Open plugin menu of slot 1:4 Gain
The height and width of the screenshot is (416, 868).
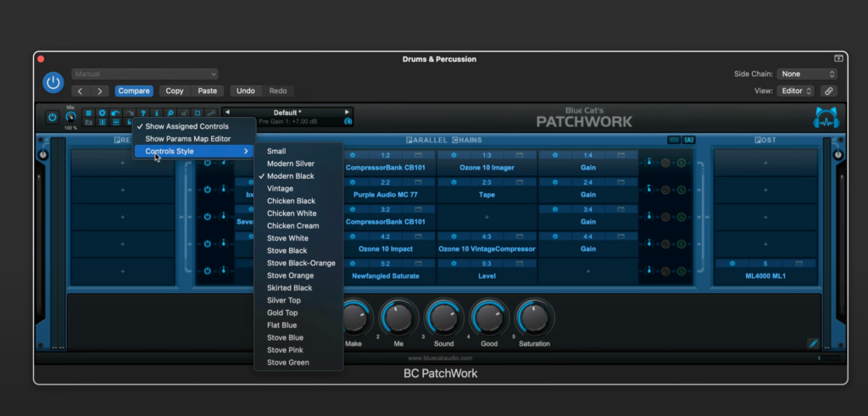588,167
